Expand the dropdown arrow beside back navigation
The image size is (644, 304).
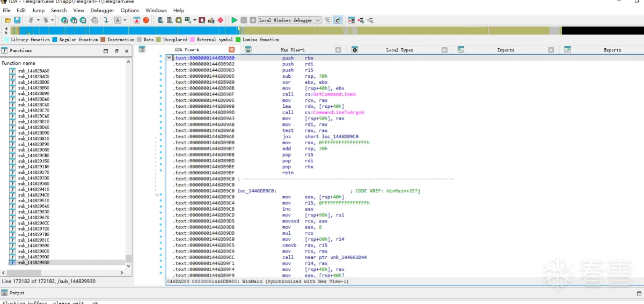pos(39,20)
